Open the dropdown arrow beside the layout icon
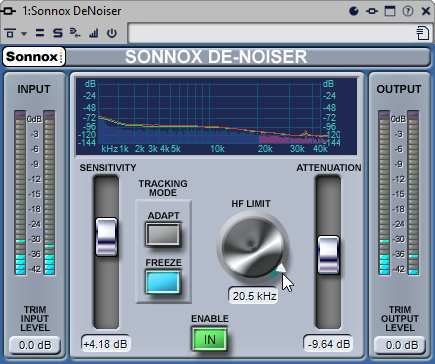This screenshot has width=435, height=364. [x=24, y=34]
